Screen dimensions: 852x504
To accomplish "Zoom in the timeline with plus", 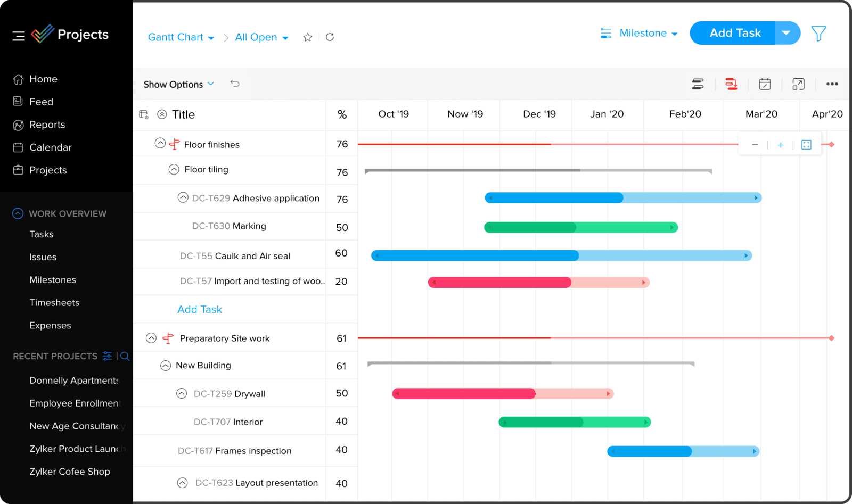I will click(x=781, y=145).
